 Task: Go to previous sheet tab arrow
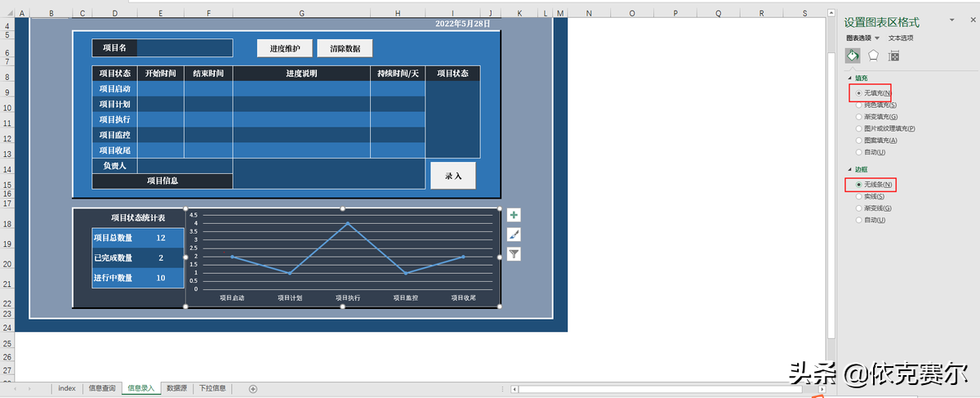click(x=16, y=388)
